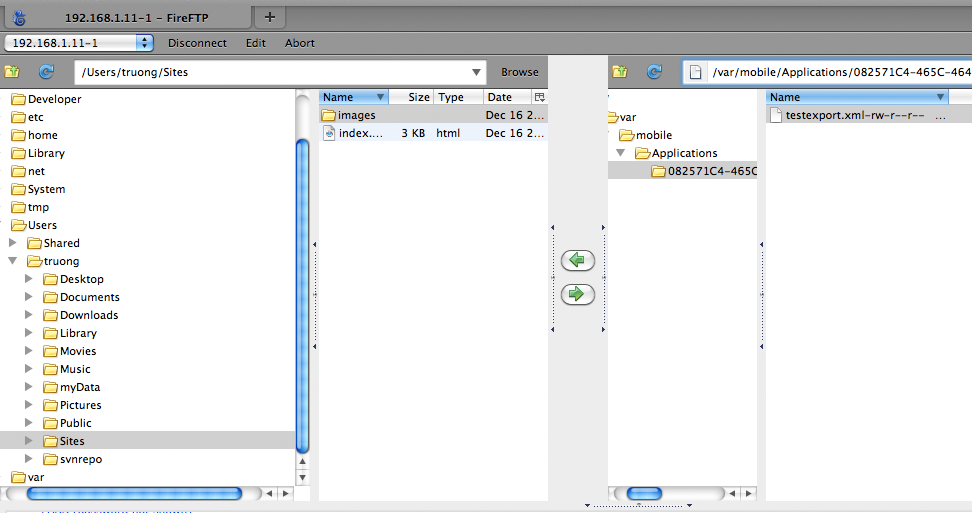Click the upload right green arrow
The height and width of the screenshot is (513, 972).
(578, 294)
